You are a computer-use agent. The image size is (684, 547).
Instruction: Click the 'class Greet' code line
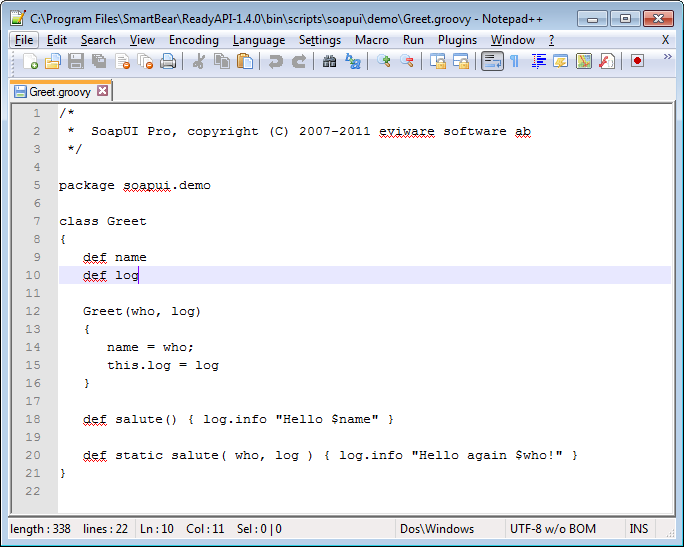click(x=103, y=221)
